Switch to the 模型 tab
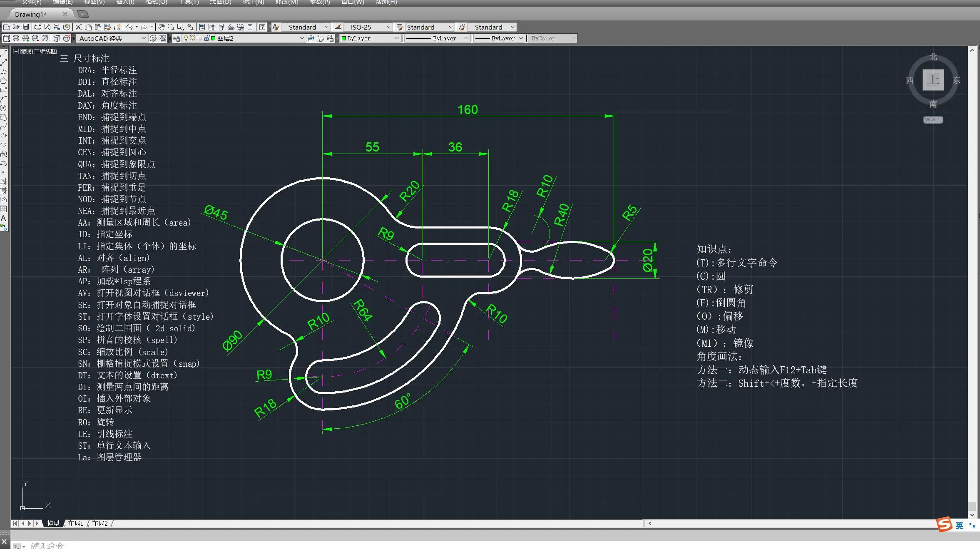The image size is (980, 549). 53,523
